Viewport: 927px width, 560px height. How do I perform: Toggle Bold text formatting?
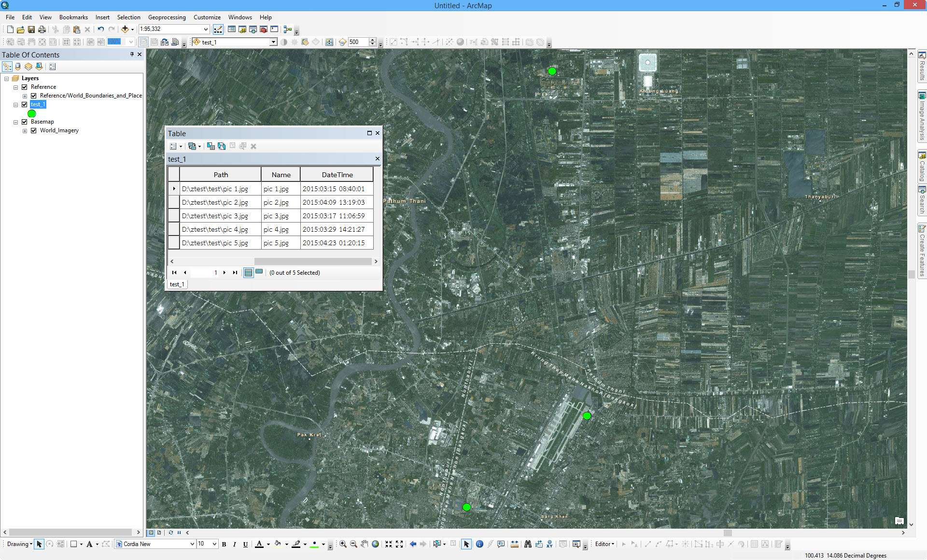click(224, 544)
